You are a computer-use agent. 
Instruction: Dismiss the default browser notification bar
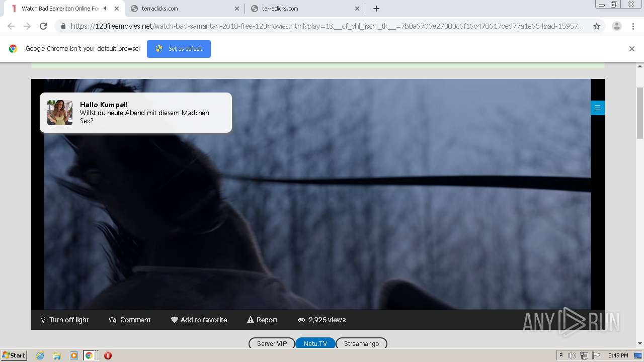point(632,49)
